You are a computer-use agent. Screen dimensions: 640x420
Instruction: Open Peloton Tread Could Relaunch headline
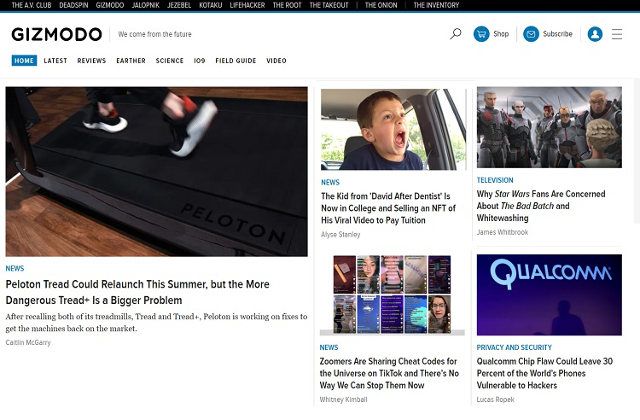[138, 292]
